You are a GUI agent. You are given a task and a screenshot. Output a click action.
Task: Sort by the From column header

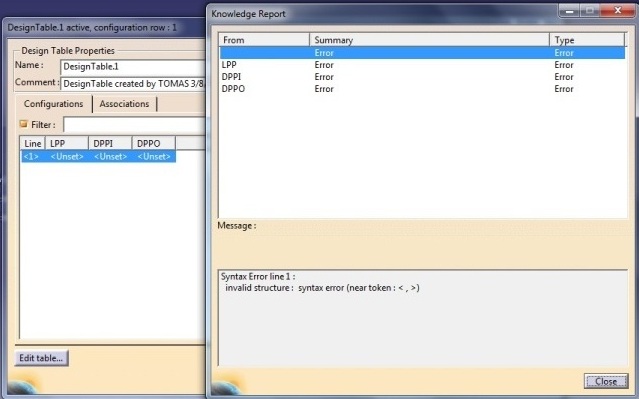point(264,40)
